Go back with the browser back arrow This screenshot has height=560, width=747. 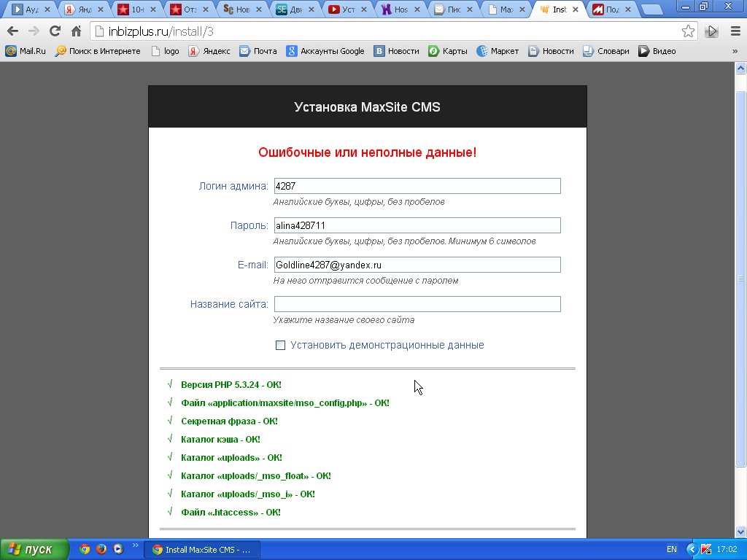[13, 31]
